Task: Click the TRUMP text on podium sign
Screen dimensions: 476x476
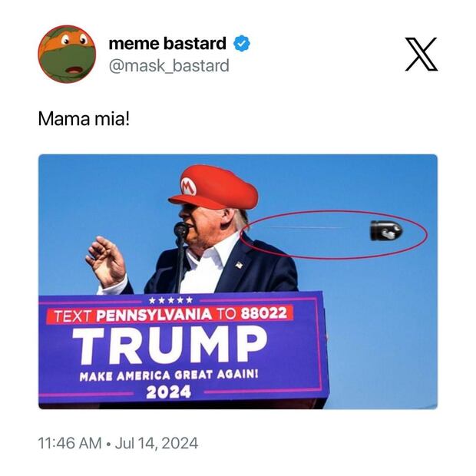Action: 170,344
